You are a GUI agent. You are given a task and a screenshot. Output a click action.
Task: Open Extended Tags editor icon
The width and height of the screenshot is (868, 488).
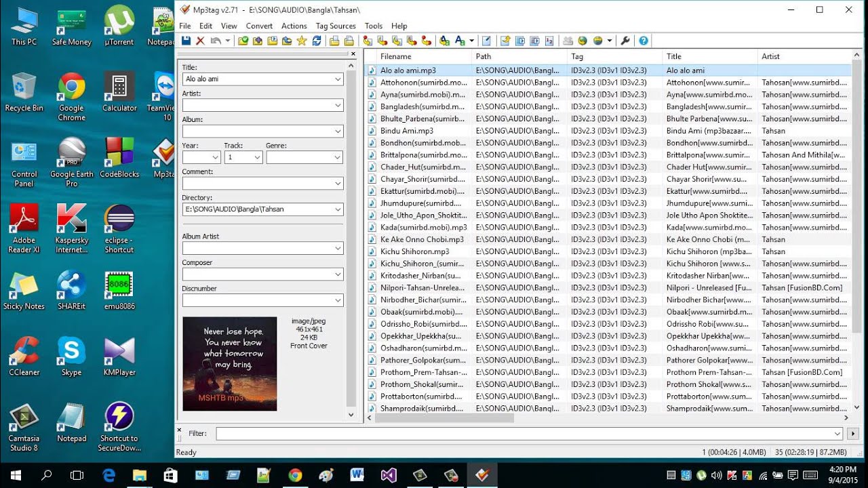click(486, 41)
